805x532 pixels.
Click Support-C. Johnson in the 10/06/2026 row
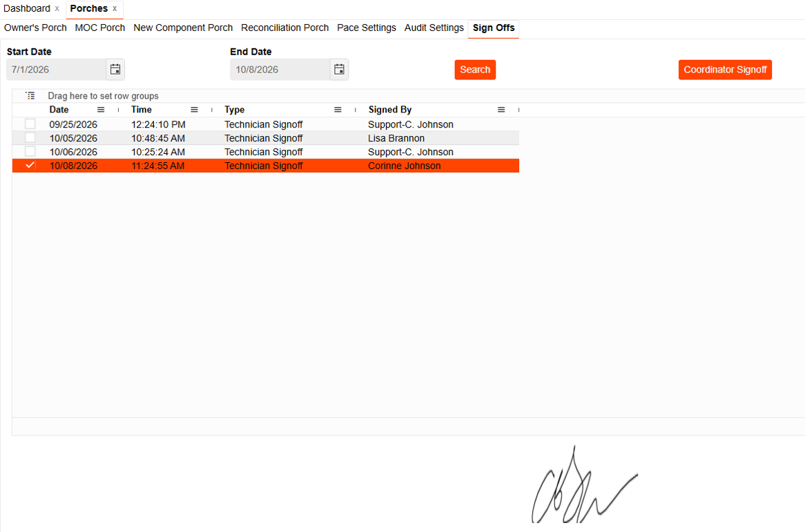pos(411,152)
